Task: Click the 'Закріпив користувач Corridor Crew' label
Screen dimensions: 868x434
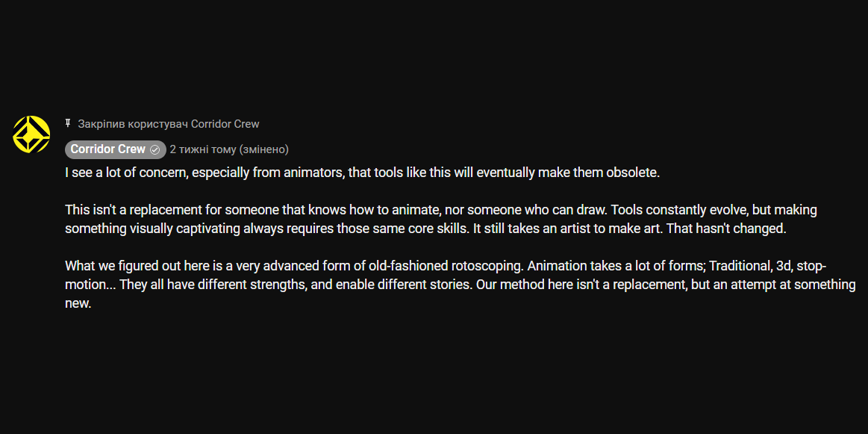Action: coord(168,123)
